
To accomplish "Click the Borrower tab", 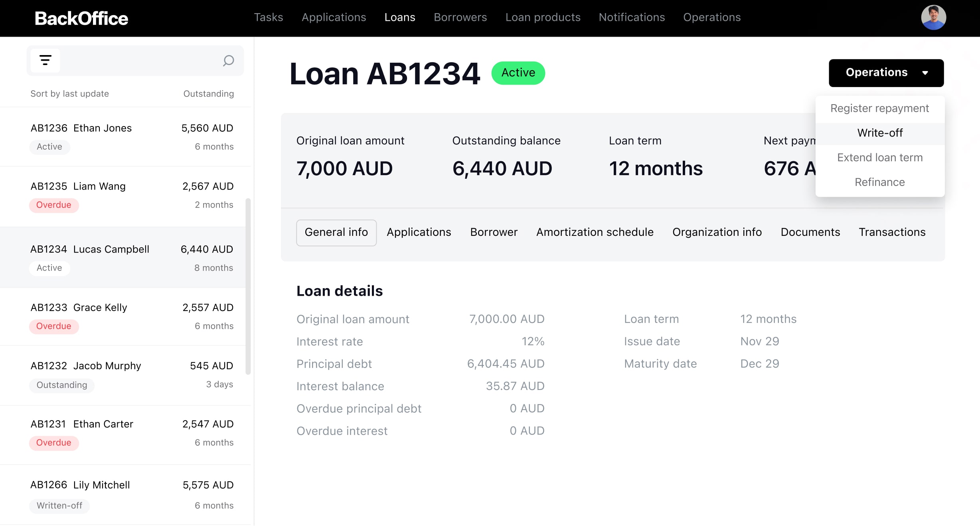I will click(494, 231).
